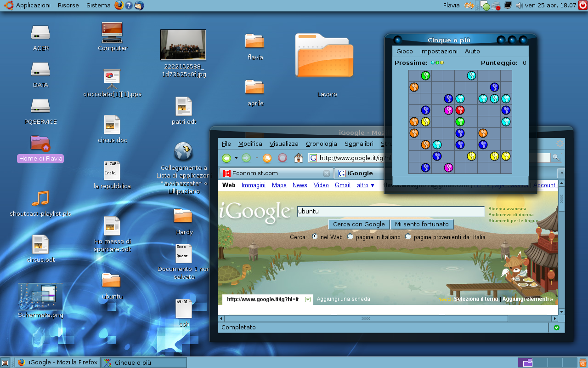This screenshot has height=368, width=588.
Task: Select the Home di Flavia folder icon
Action: click(40, 143)
